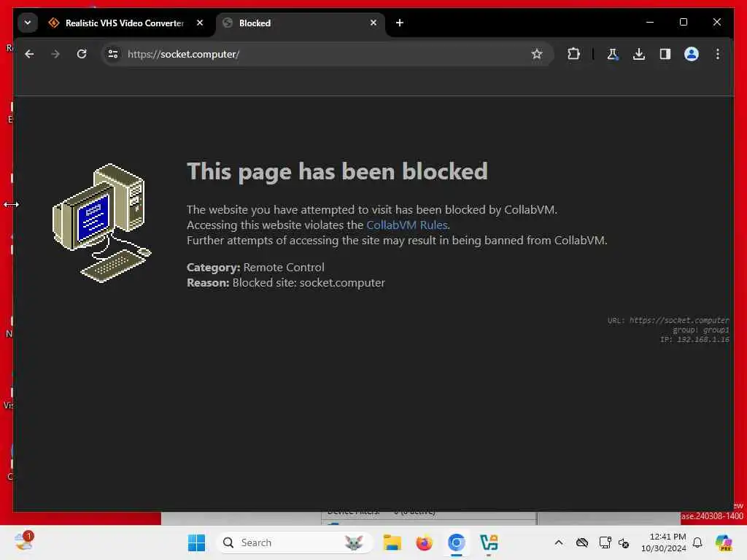This screenshot has height=560, width=747.
Task: Open File Explorer from taskbar
Action: pos(392,542)
